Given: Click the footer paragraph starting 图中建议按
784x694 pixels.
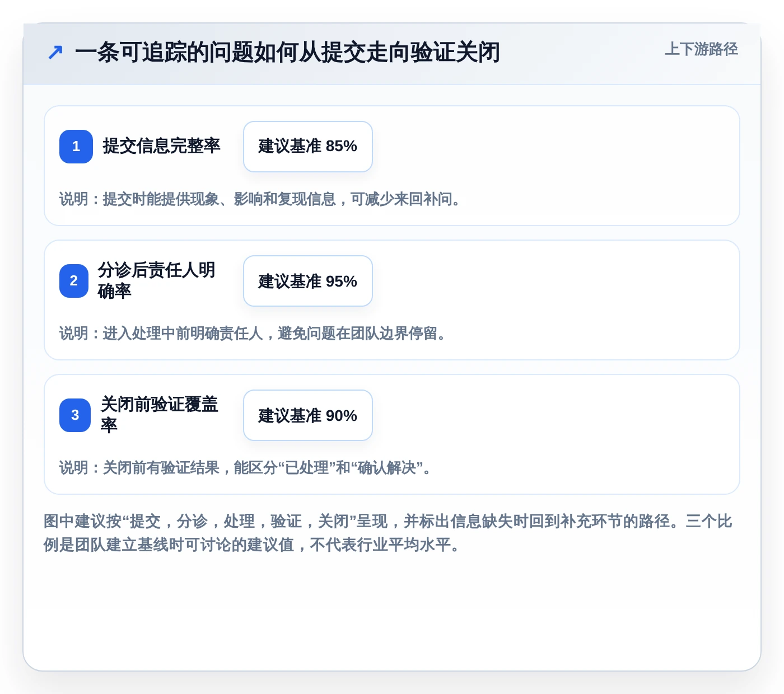Looking at the screenshot, I should pyautogui.click(x=388, y=533).
